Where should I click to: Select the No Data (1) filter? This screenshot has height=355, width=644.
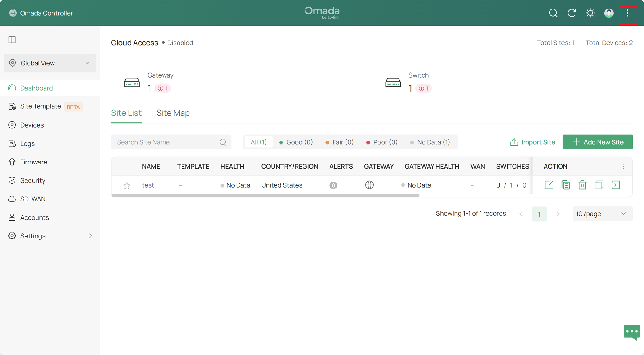430,142
